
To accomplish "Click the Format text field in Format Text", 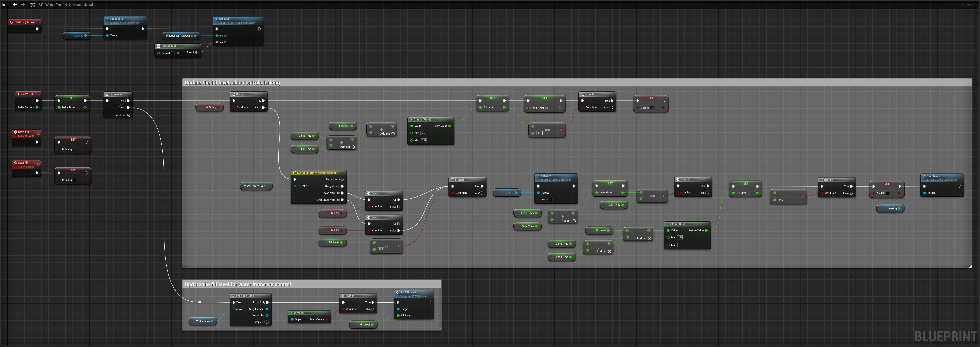I will 173,53.
